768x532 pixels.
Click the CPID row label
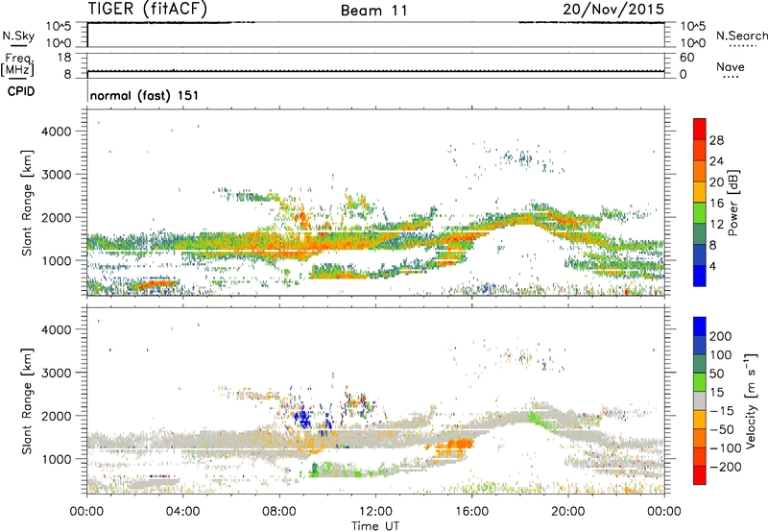[21, 91]
